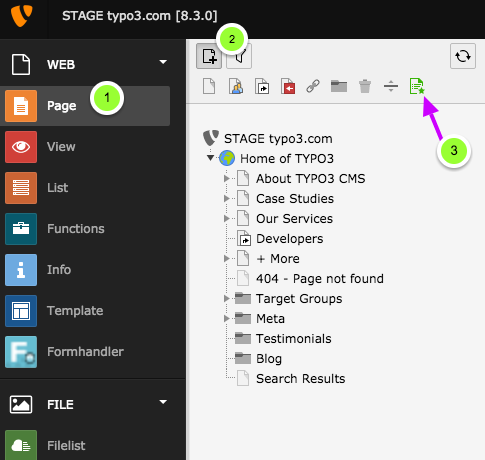Click the refresh page tree icon

pos(463,56)
